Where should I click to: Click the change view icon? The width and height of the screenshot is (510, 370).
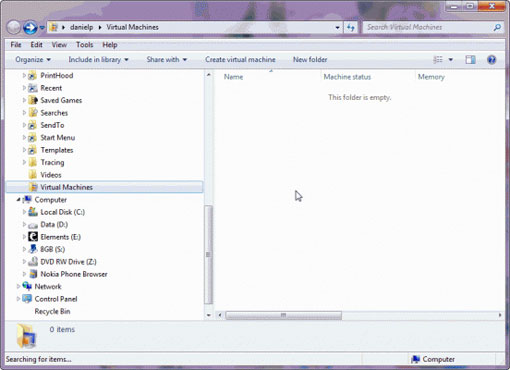[x=438, y=60]
